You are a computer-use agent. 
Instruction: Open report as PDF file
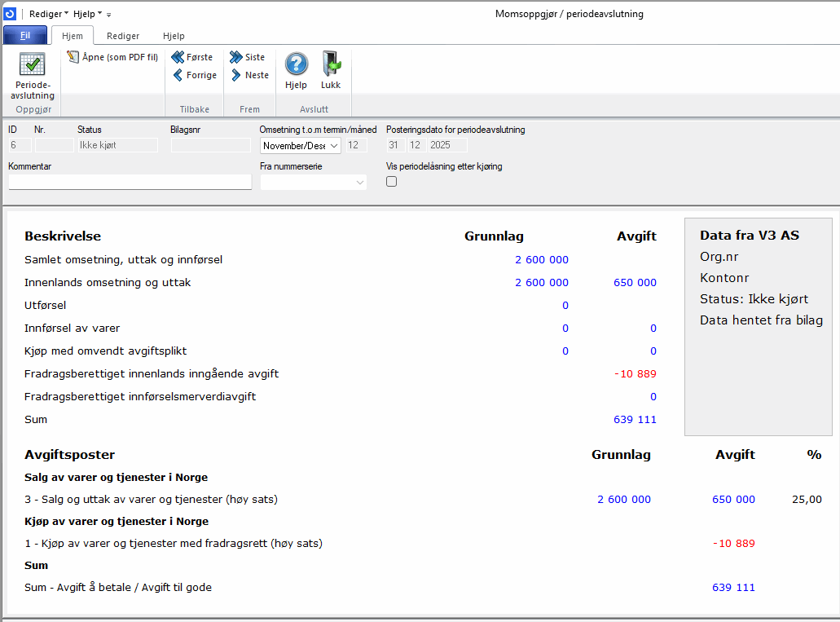(113, 57)
